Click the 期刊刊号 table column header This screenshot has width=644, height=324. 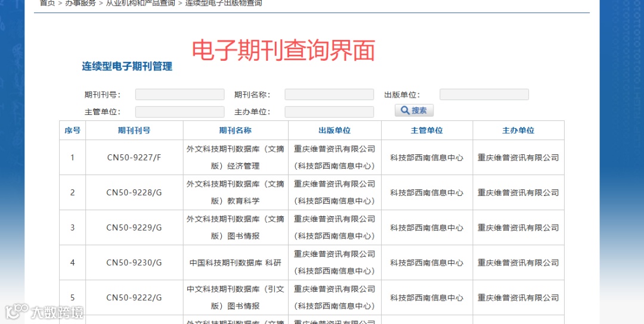pos(134,130)
